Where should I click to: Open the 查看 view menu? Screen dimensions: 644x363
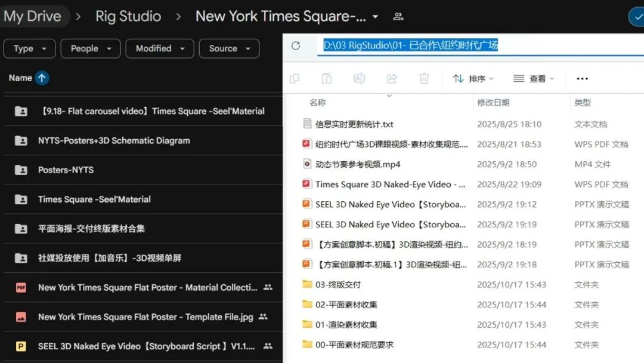534,79
